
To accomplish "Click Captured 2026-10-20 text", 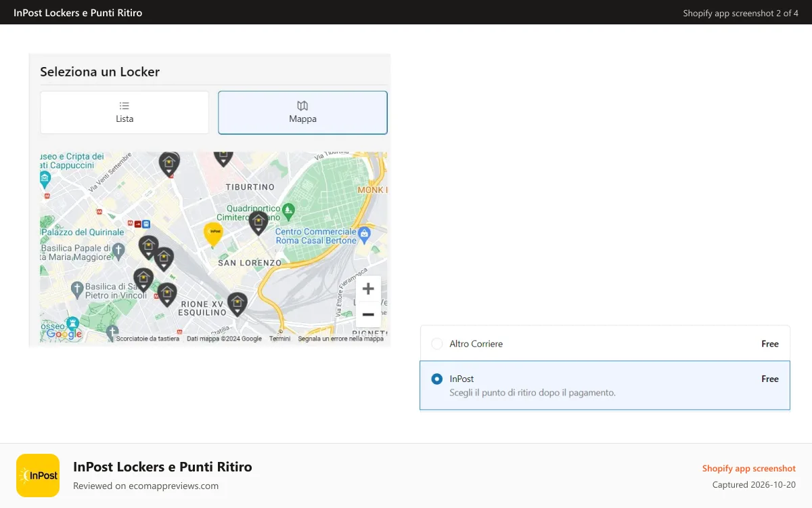I will click(x=754, y=485).
